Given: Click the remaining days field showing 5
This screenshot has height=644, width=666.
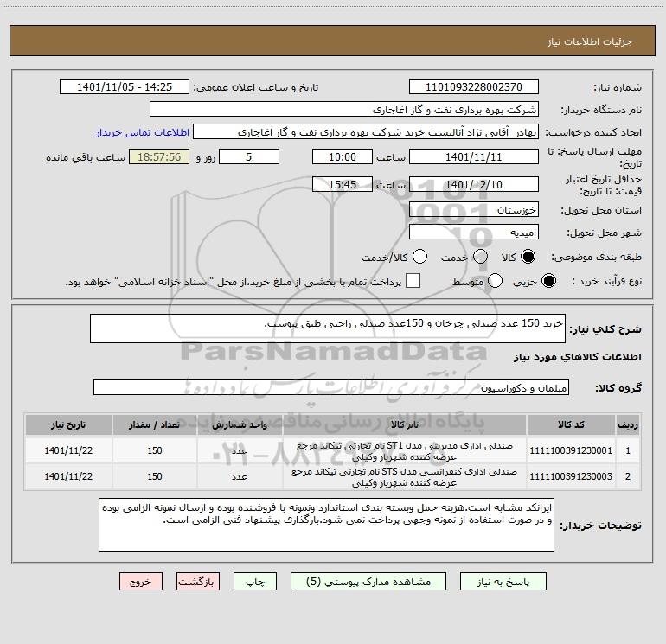Looking at the screenshot, I should pos(249,156).
